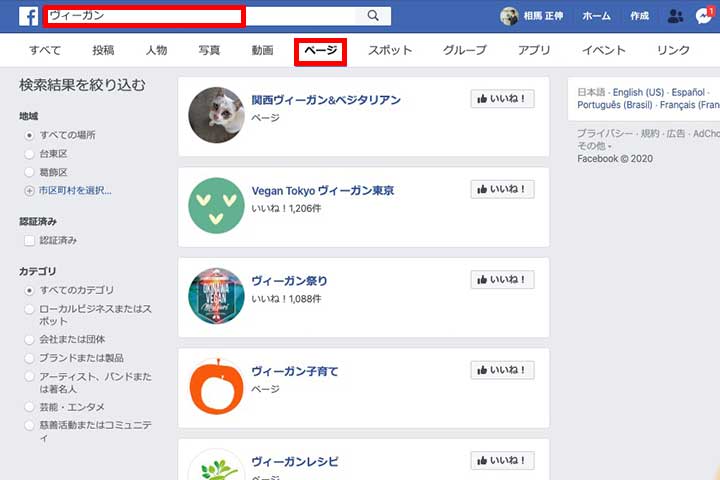This screenshot has height=480, width=720.
Task: Select ブランドまたは製品 category radio
Action: point(29,358)
